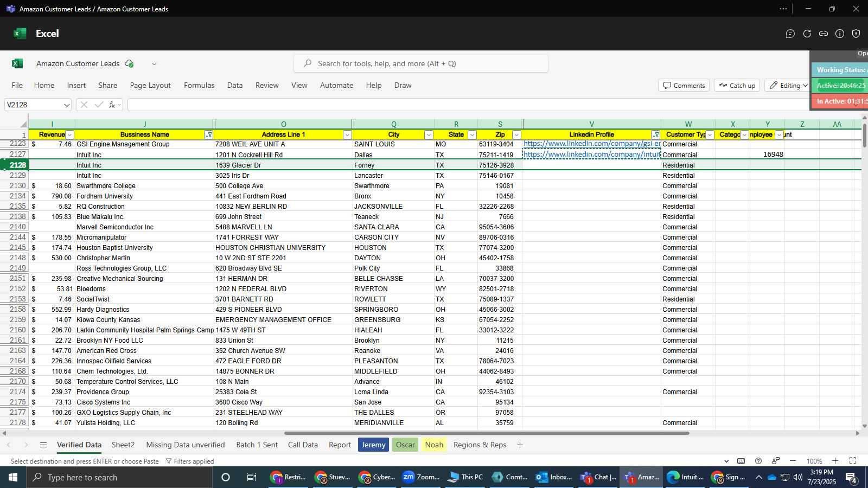Switch to the Jeremy sheet tab
Image resolution: width=868 pixels, height=488 pixels.
[x=374, y=445]
